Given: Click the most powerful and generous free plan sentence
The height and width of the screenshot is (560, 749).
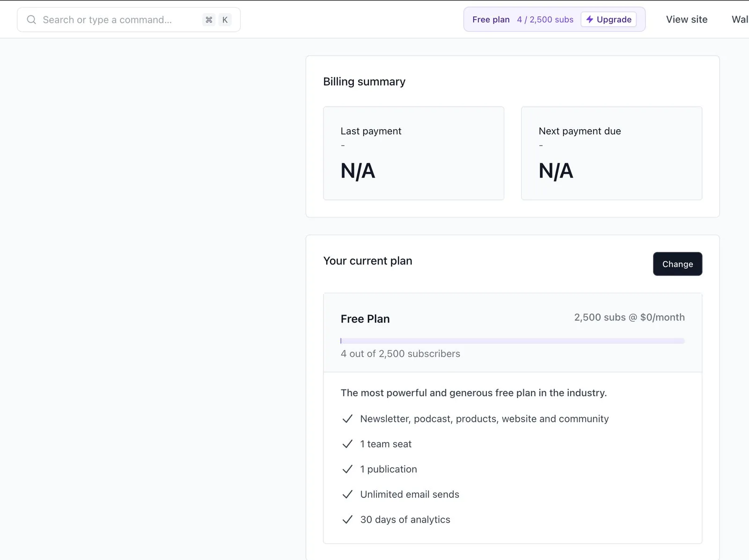Looking at the screenshot, I should click(474, 393).
